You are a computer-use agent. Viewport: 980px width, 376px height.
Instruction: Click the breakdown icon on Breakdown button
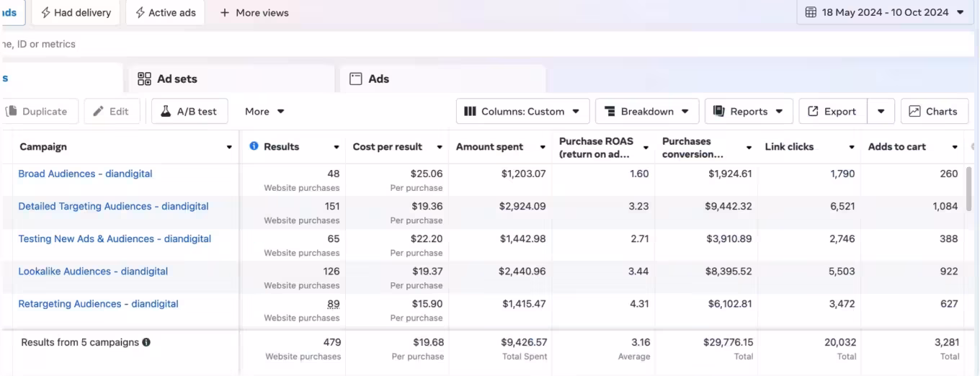click(x=610, y=111)
